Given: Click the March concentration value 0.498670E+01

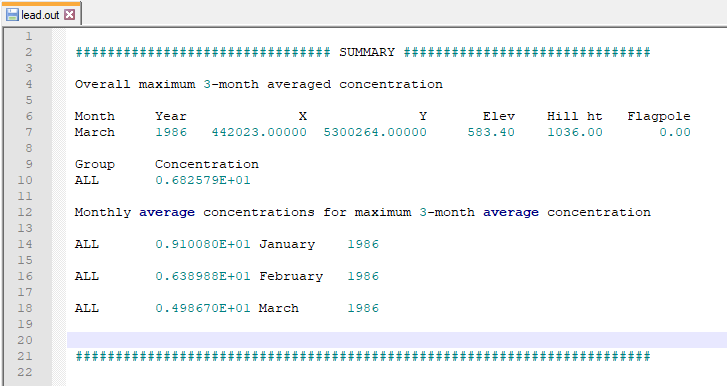Looking at the screenshot, I should [203, 308].
